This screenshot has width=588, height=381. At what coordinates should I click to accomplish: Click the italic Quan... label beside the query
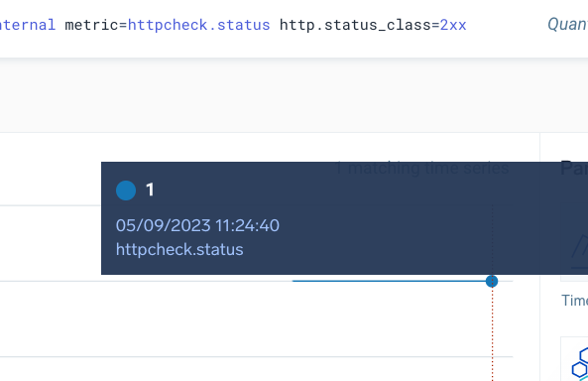point(568,25)
